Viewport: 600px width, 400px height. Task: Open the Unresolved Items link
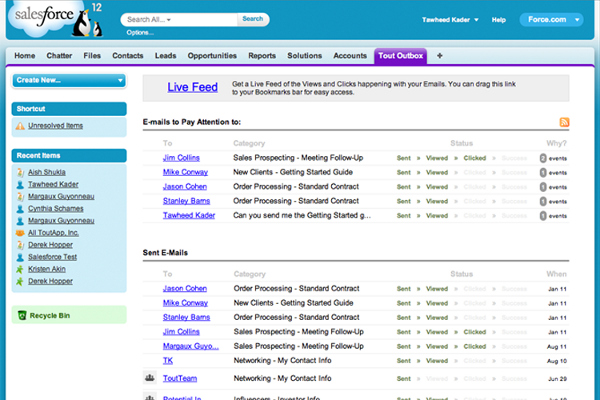(x=55, y=126)
